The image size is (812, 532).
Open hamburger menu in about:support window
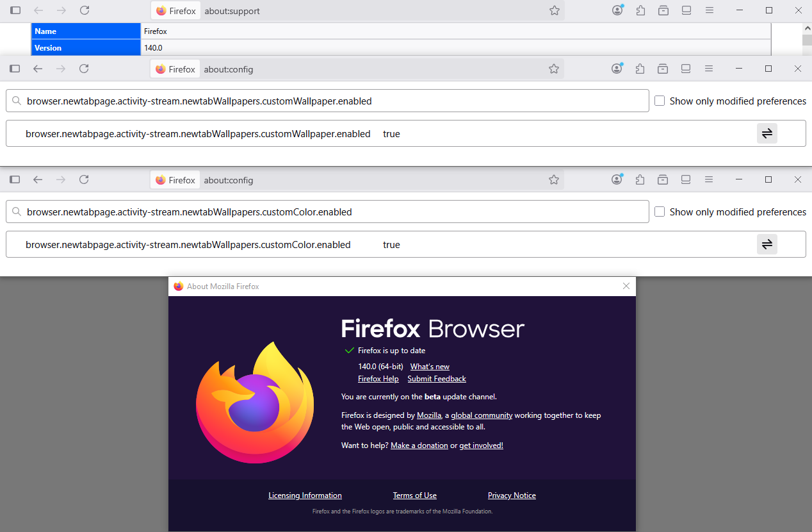pyautogui.click(x=710, y=10)
